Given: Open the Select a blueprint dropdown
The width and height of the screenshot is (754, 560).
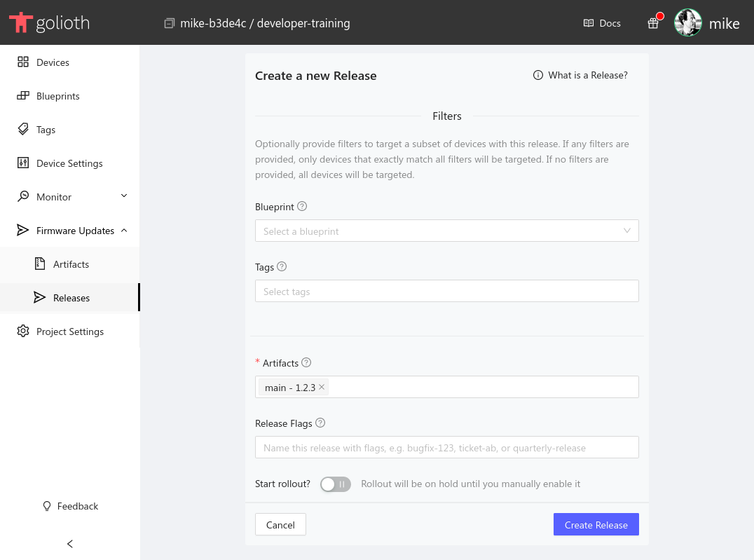Looking at the screenshot, I should tap(447, 231).
